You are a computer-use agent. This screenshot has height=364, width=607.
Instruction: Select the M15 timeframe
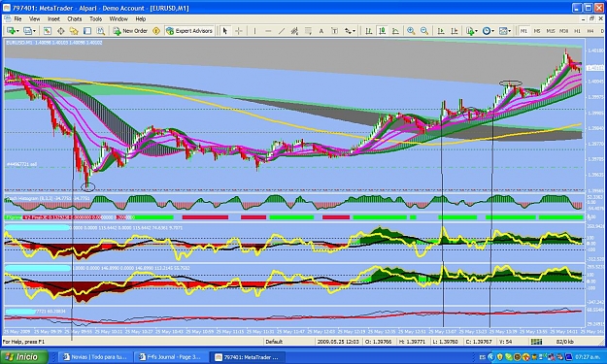point(551,31)
